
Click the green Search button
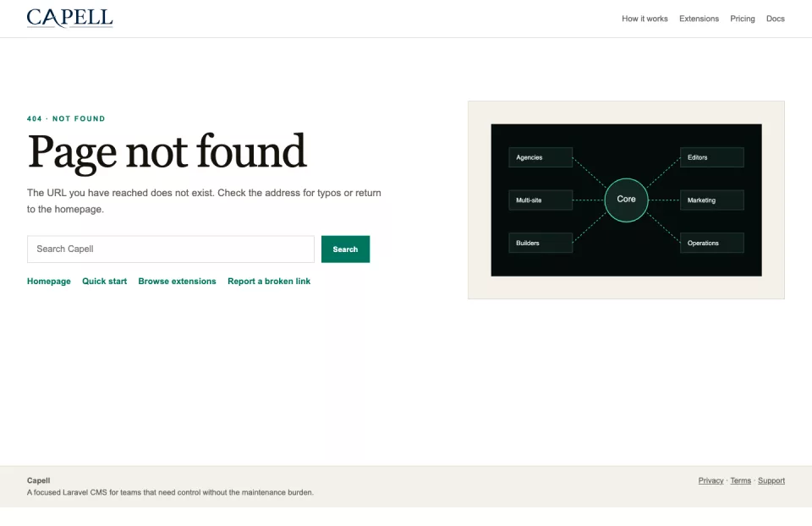tap(345, 249)
